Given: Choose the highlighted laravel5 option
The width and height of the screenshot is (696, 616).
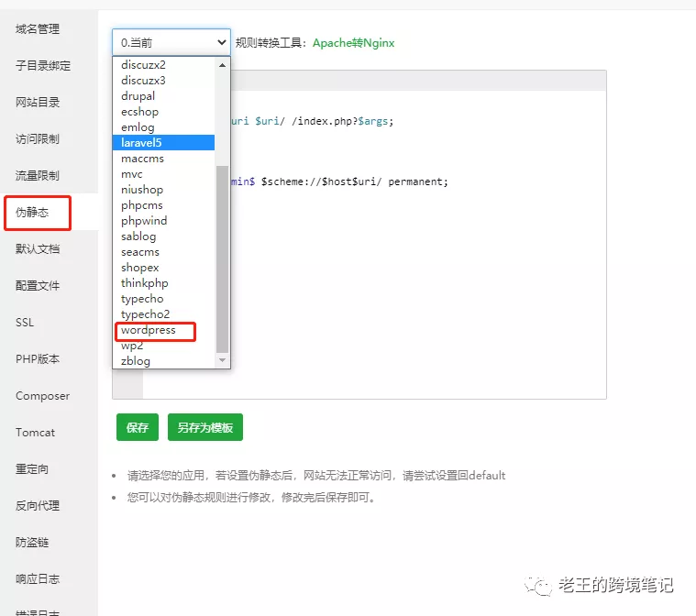Looking at the screenshot, I should [x=142, y=143].
